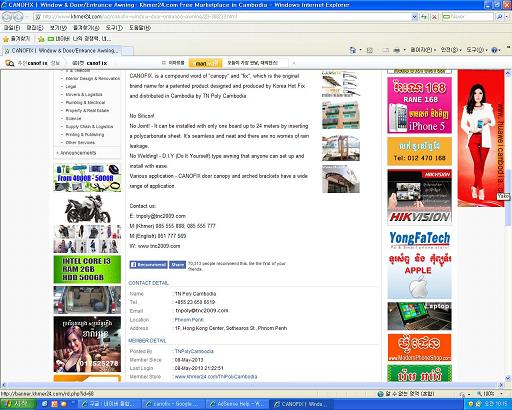Open the Help menu
Image resolution: width=512 pixels, height=410 pixels.
click(x=140, y=28)
